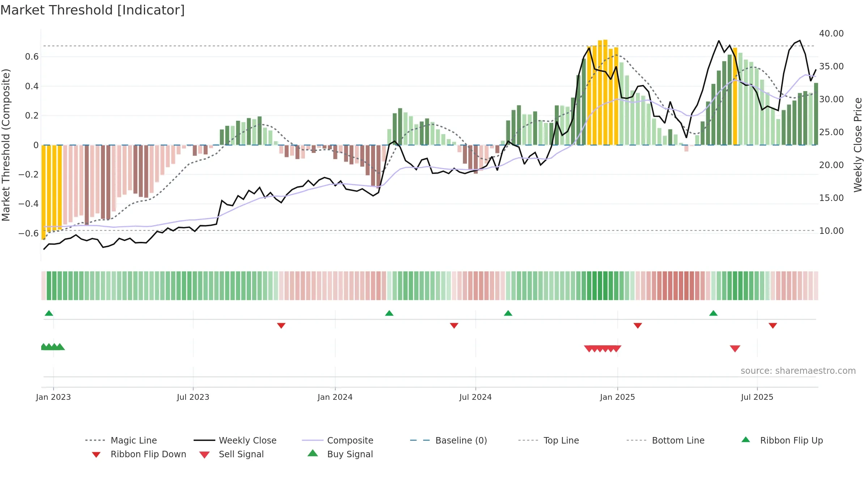Click the 20.00 price axis label
Screen dimensions: 868x488
tap(831, 165)
